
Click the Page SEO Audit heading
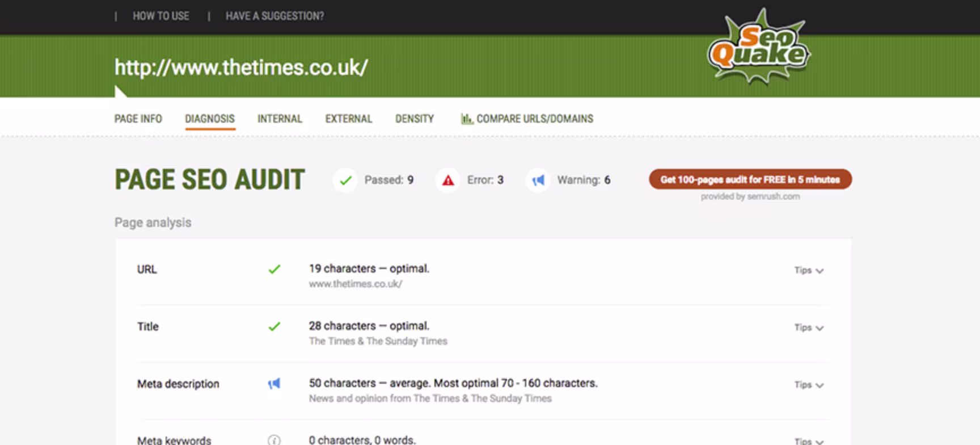point(210,180)
